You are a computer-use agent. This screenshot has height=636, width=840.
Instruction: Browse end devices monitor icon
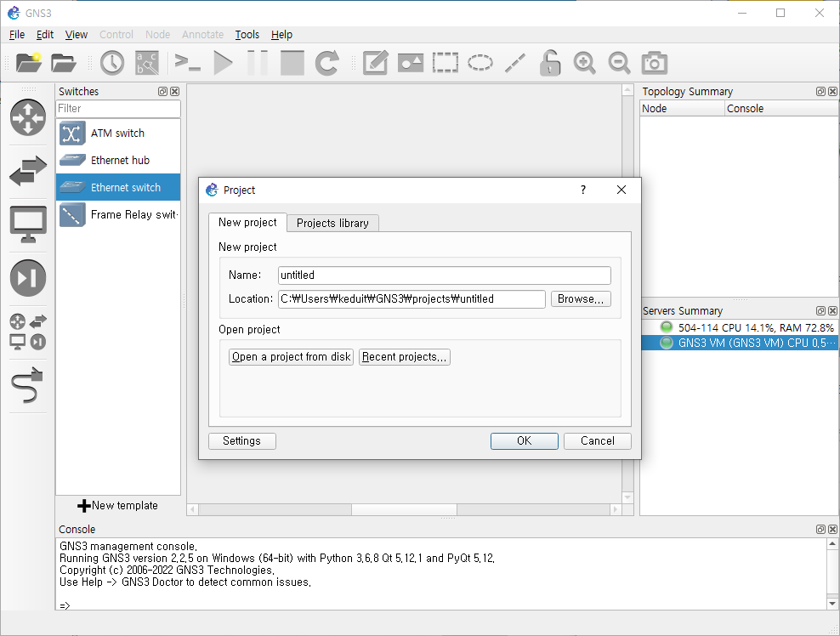[x=28, y=224]
